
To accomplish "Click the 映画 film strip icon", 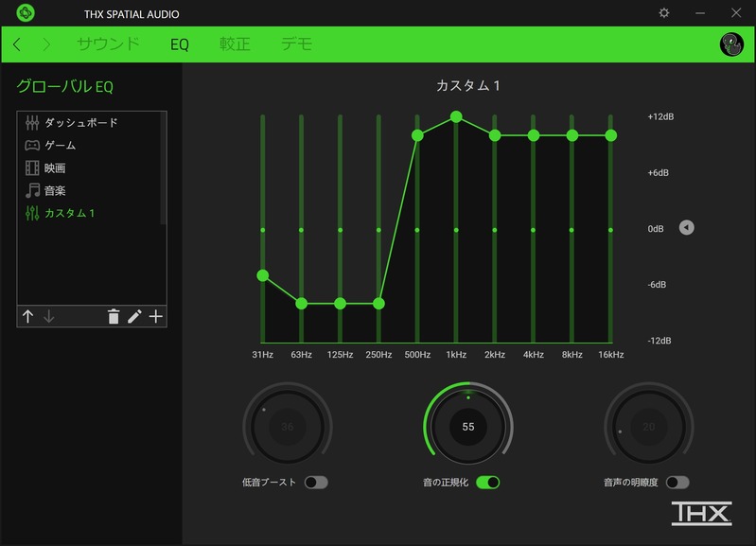I will tap(32, 167).
